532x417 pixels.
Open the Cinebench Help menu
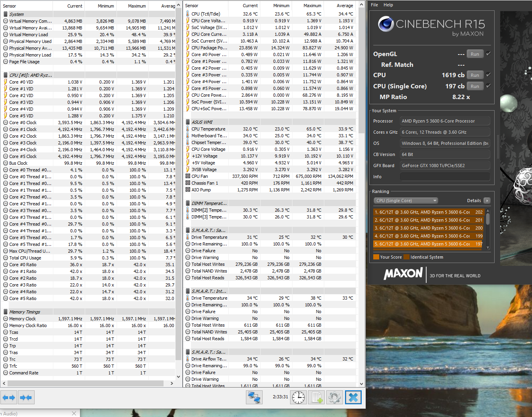coord(388,5)
